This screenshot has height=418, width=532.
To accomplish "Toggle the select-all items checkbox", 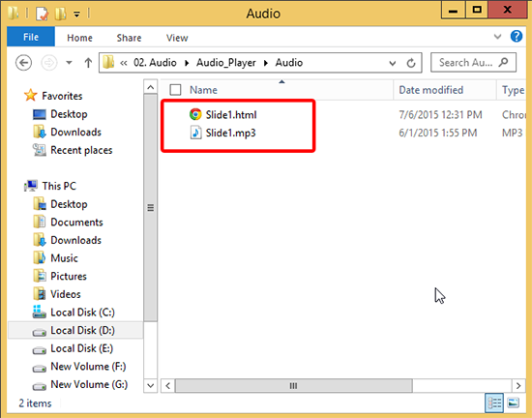I will [175, 90].
